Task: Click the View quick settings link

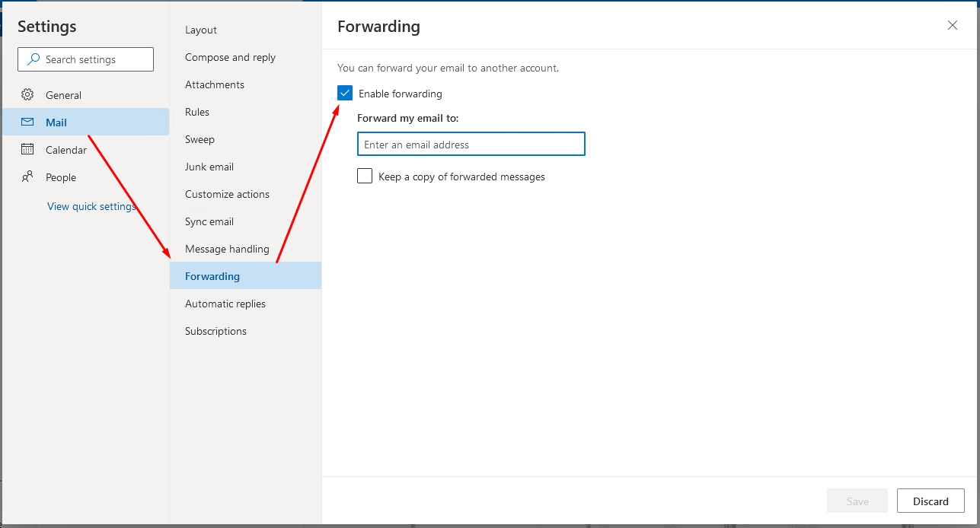Action: (x=91, y=206)
